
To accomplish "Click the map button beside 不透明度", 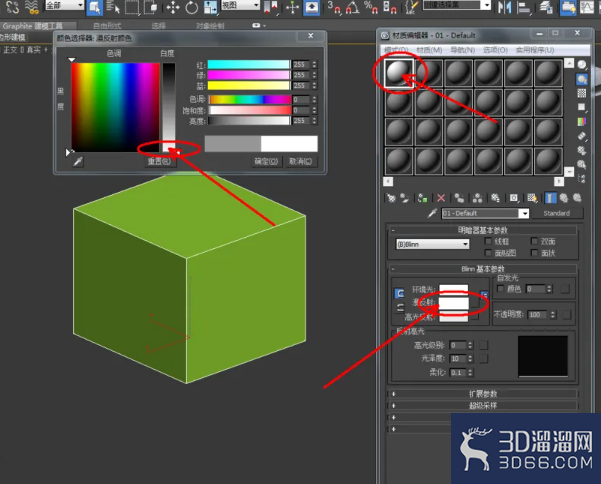I will [x=566, y=315].
